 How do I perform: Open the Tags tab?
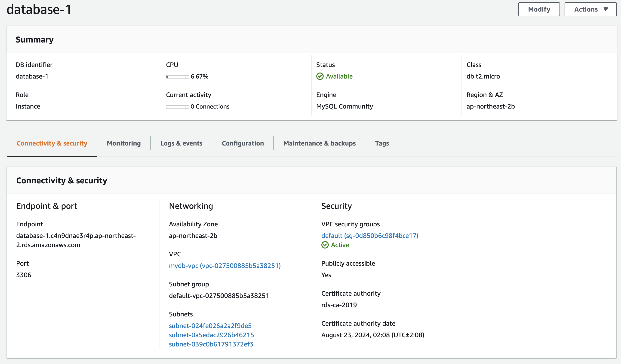382,143
